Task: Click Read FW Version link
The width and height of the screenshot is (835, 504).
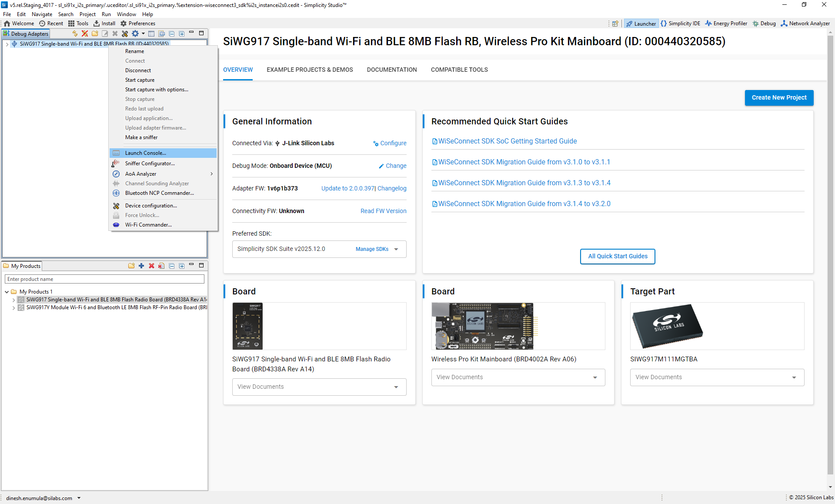Action: point(383,211)
